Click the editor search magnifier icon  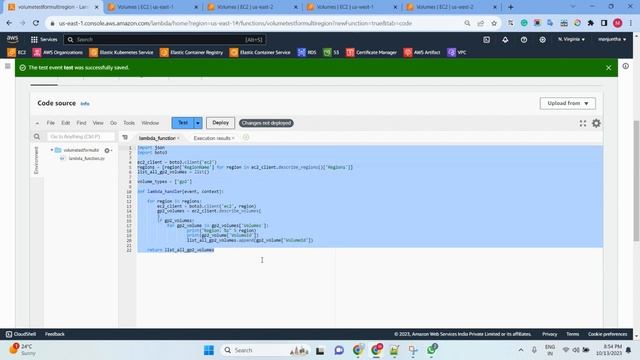point(37,137)
